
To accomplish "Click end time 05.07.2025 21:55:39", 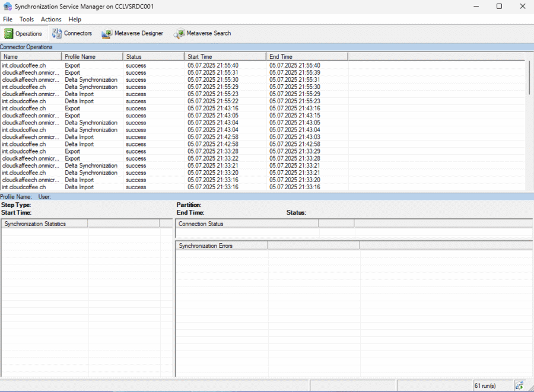I will pos(295,72).
